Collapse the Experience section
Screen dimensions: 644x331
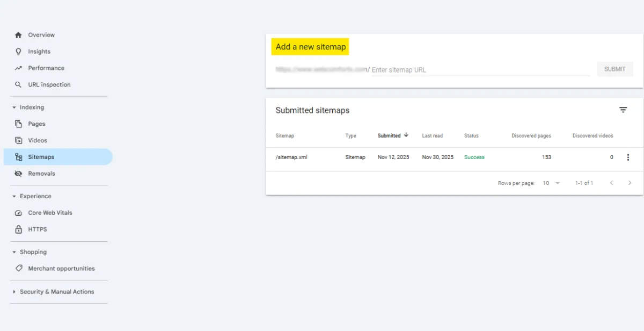[13, 196]
